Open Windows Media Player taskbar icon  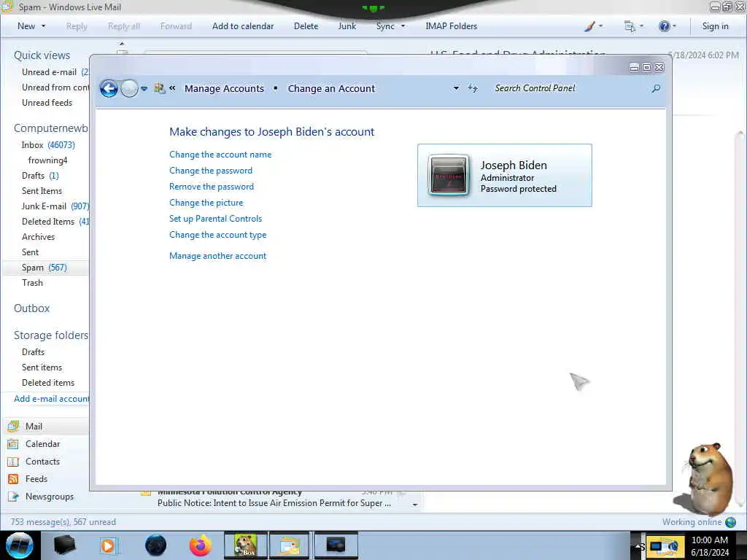point(108,545)
